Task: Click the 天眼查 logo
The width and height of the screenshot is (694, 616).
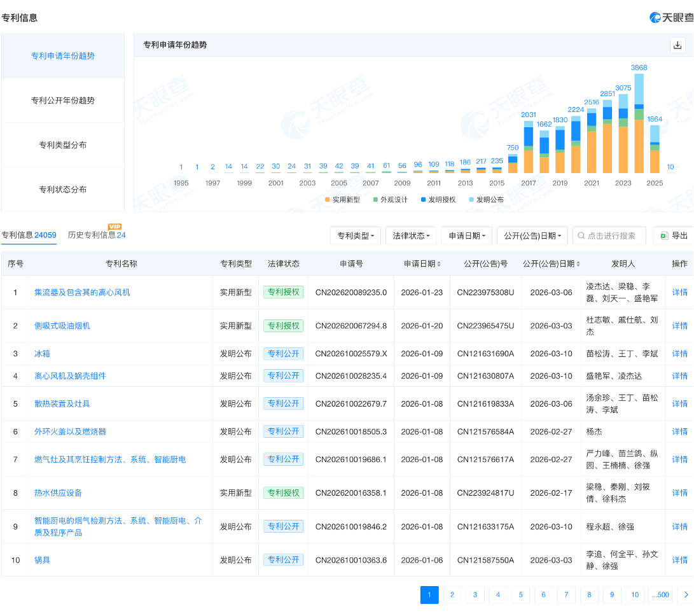Action: point(671,17)
